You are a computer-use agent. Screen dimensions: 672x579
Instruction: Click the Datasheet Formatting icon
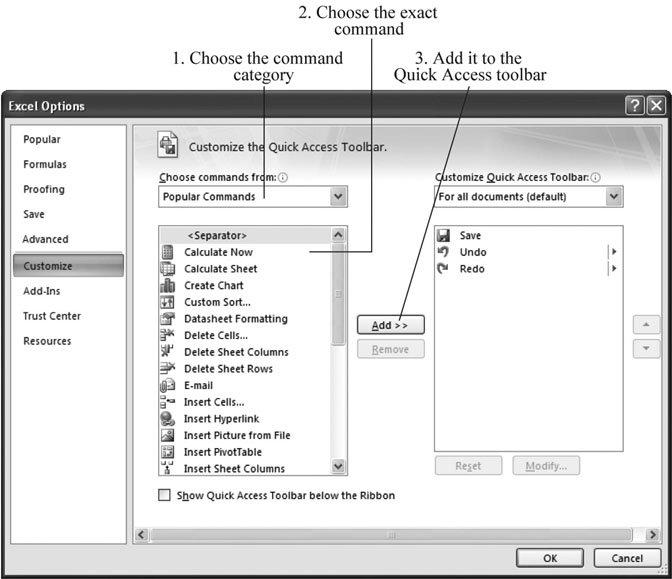[167, 318]
